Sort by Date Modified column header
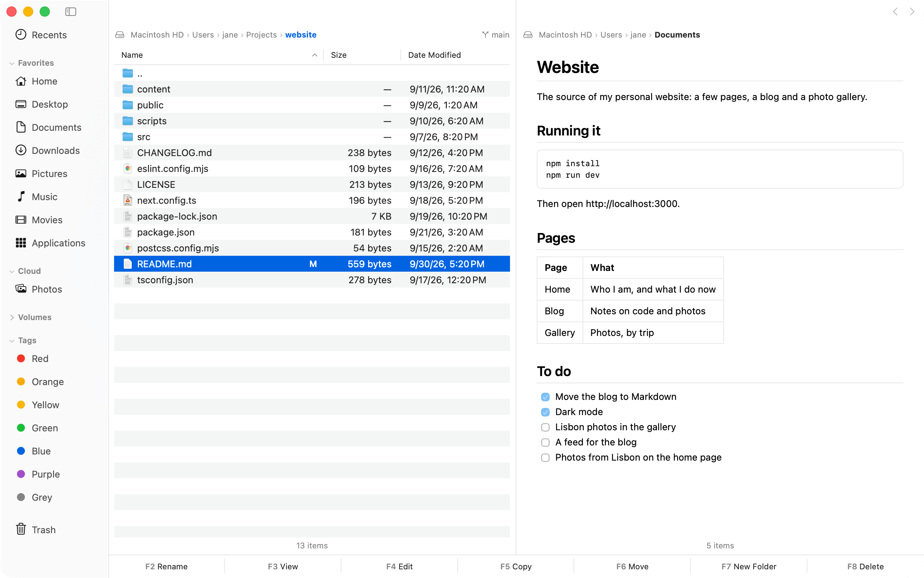924x578 pixels. point(435,55)
